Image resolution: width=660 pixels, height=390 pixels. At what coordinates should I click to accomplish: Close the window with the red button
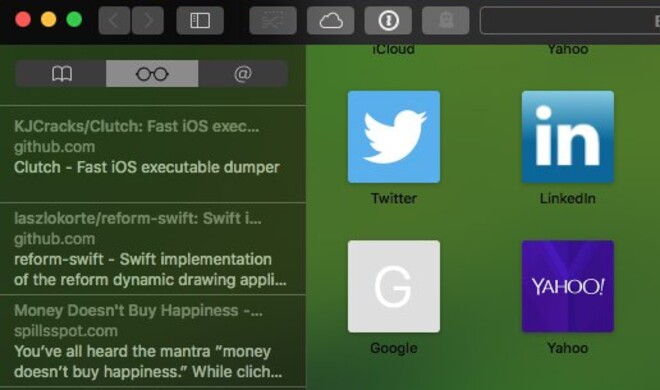[23, 20]
